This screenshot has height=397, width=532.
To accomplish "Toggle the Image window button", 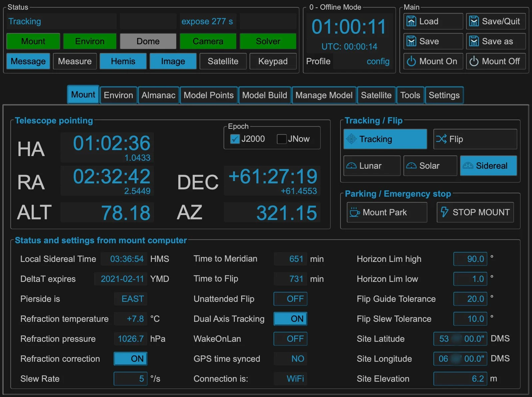I will (x=173, y=61).
